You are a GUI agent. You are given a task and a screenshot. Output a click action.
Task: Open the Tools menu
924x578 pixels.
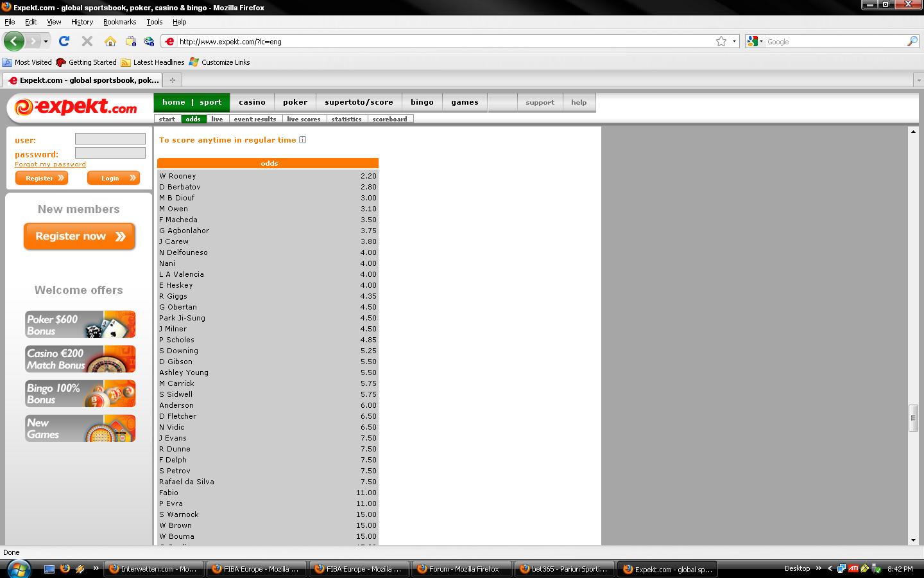[x=155, y=22]
